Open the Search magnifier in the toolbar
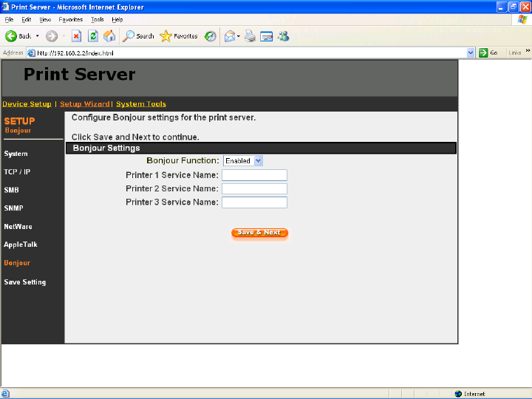The image size is (532, 399). (138, 36)
